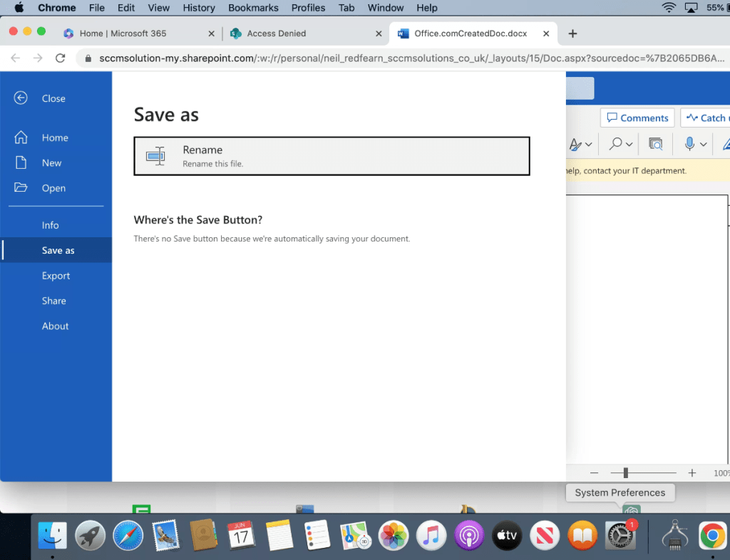Viewport: 730px width, 560px height.
Task: Open the Info section
Action: (50, 225)
